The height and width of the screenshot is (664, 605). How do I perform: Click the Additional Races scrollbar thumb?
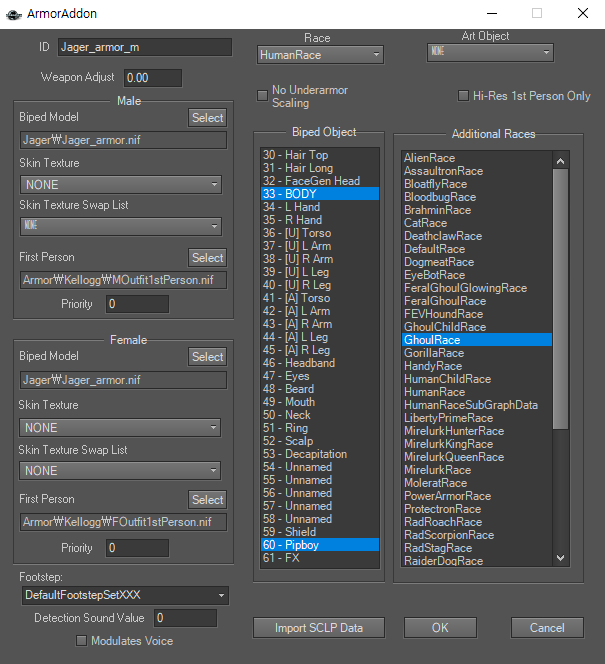(x=561, y=299)
